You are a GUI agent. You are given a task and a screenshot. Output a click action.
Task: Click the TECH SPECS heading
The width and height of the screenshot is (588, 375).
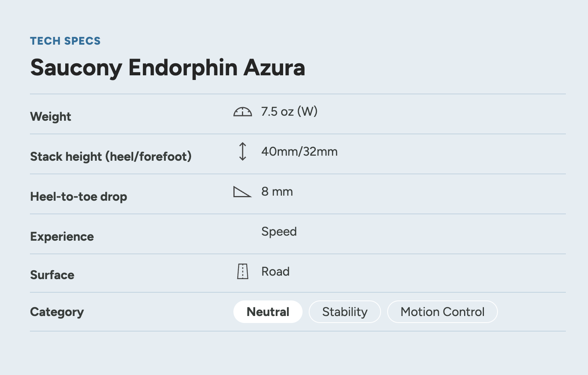click(x=65, y=41)
